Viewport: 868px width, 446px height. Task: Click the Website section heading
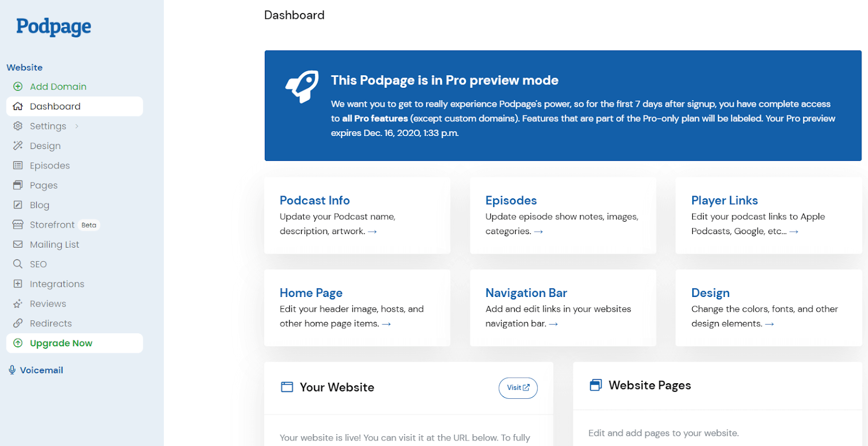click(24, 68)
